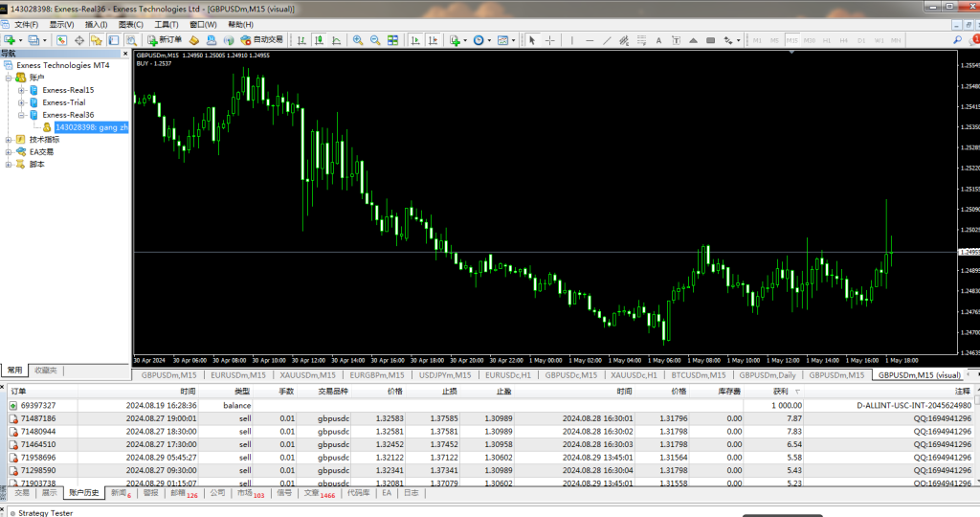Image resolution: width=980 pixels, height=517 pixels.
Task: Select account 143028398 in navigator
Action: click(91, 126)
